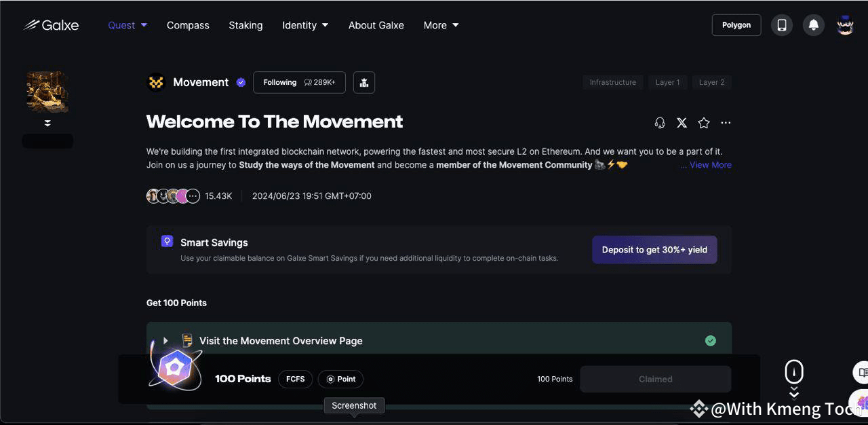Open the Staking page
Screen dimensions: 868x425
pyautogui.click(x=245, y=25)
